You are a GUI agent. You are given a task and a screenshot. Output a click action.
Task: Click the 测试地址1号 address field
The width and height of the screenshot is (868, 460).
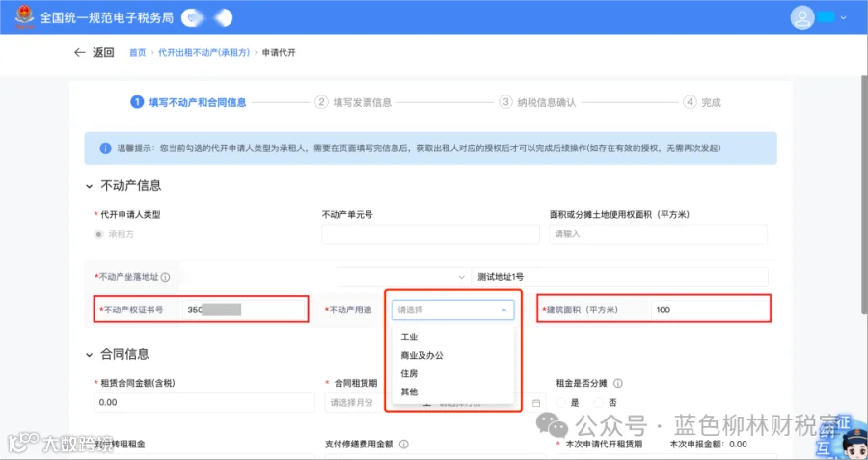point(620,277)
